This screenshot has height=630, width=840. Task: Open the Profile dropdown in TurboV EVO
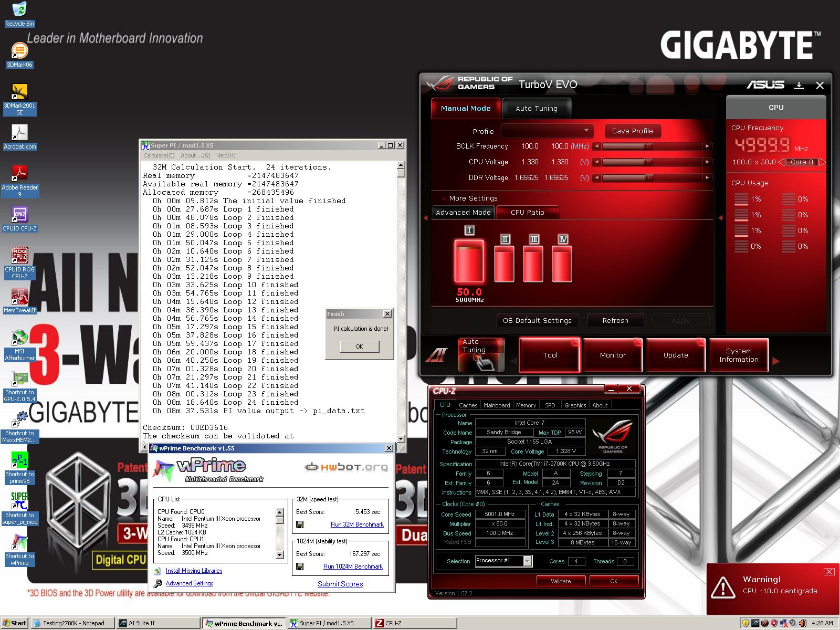(x=547, y=131)
